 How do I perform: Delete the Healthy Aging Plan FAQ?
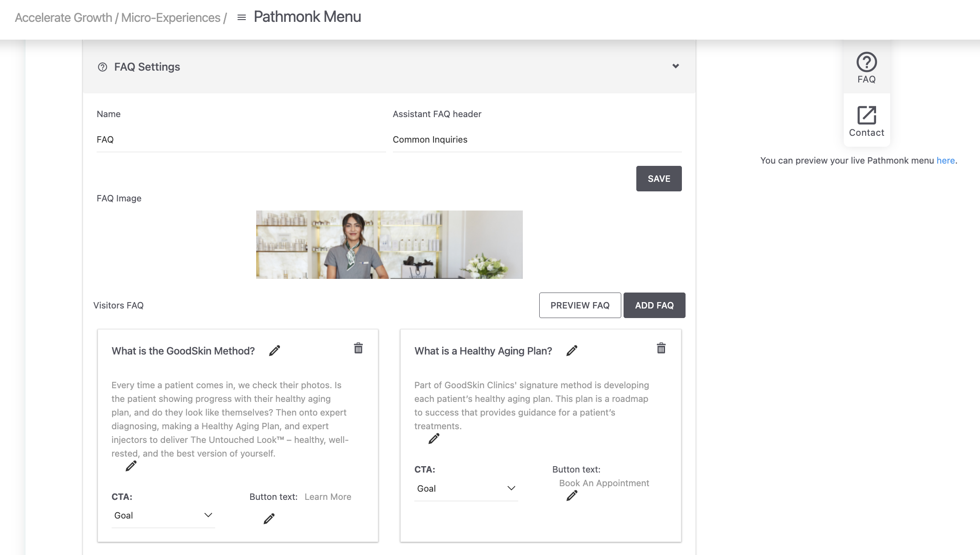tap(661, 348)
